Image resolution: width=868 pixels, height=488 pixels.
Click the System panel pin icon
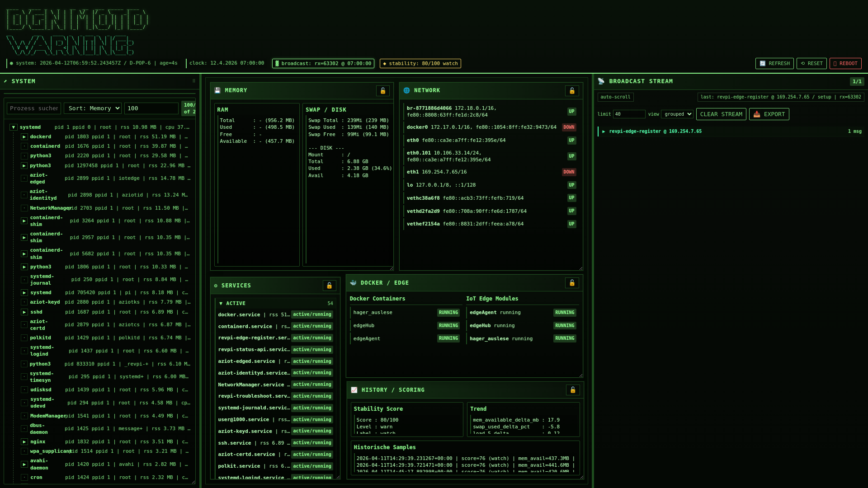[5, 81]
